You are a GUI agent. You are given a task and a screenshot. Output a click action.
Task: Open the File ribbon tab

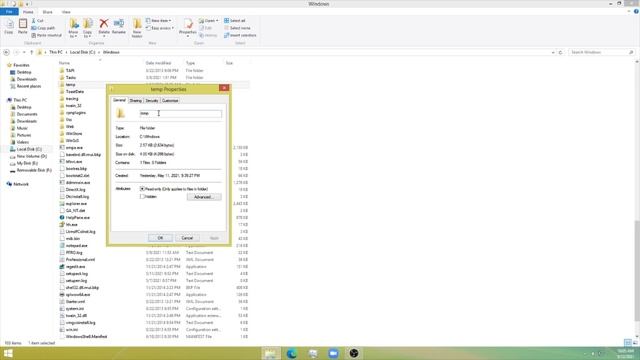pyautogui.click(x=9, y=12)
